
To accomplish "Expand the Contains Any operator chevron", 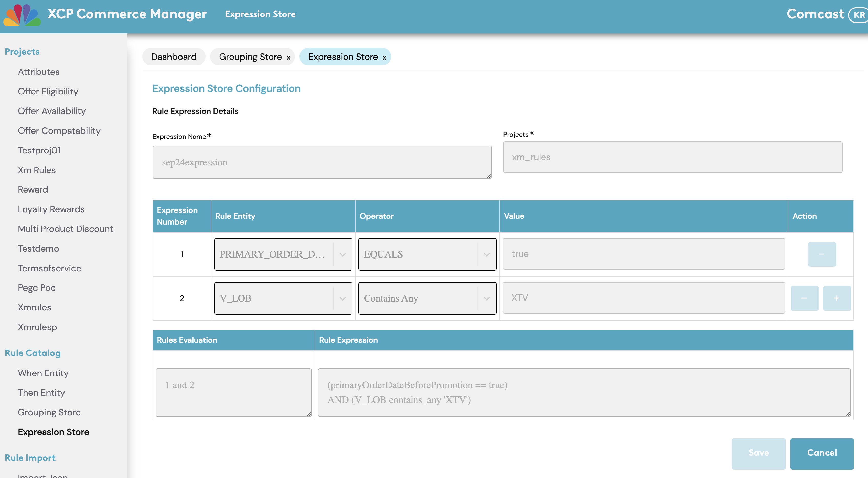I will (x=487, y=298).
